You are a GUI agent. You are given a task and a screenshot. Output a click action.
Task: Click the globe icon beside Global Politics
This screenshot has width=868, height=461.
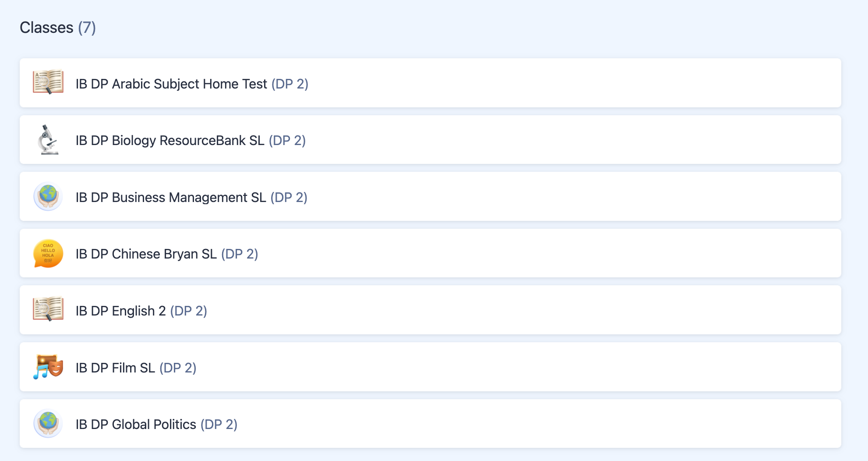tap(48, 423)
